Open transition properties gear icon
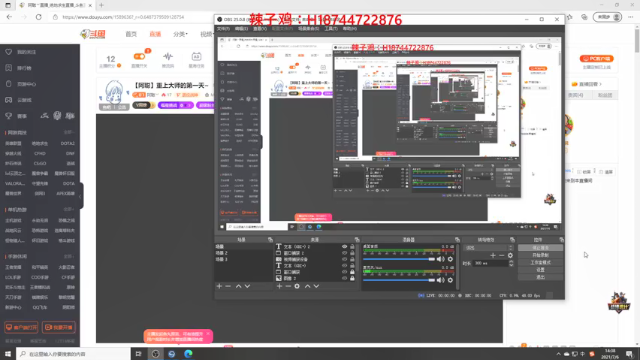The height and width of the screenshot is (360, 640). pos(510,256)
